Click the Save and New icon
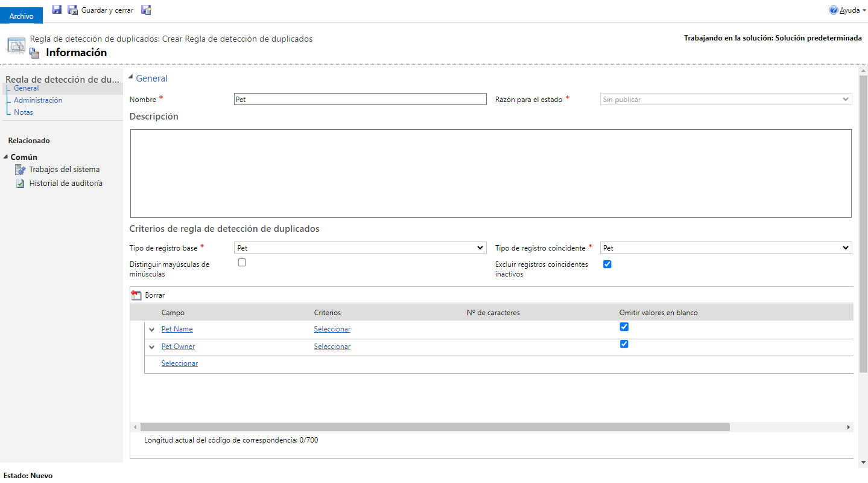This screenshot has width=868, height=483. click(x=146, y=10)
